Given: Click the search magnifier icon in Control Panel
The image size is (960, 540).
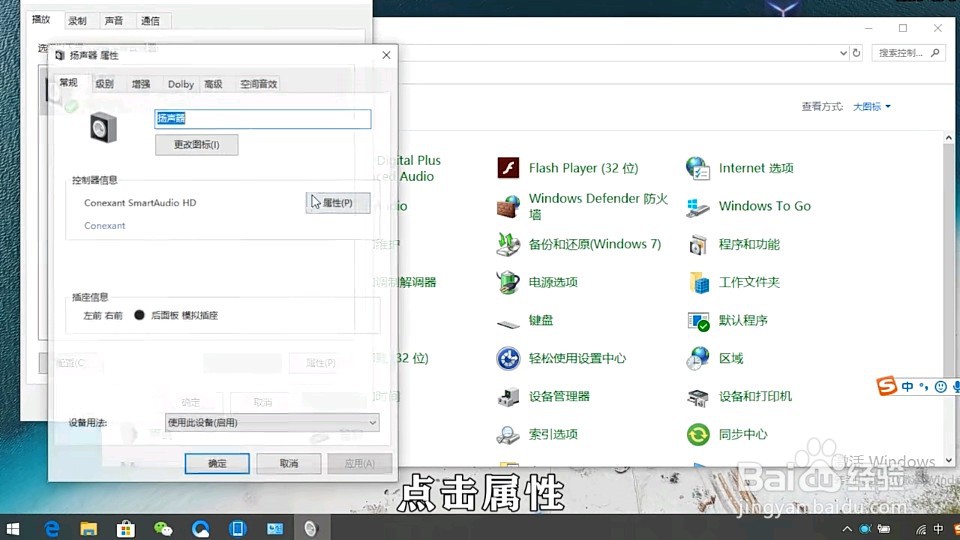Looking at the screenshot, I should point(935,53).
